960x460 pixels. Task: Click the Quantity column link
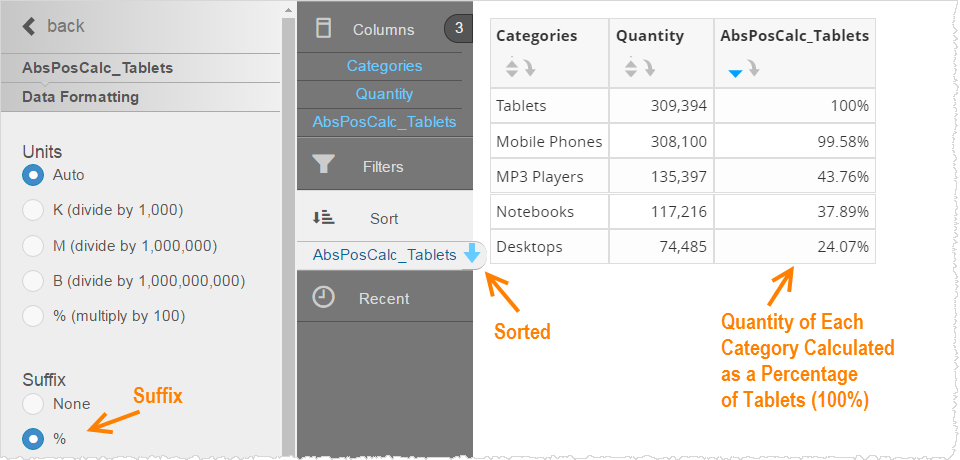[384, 94]
